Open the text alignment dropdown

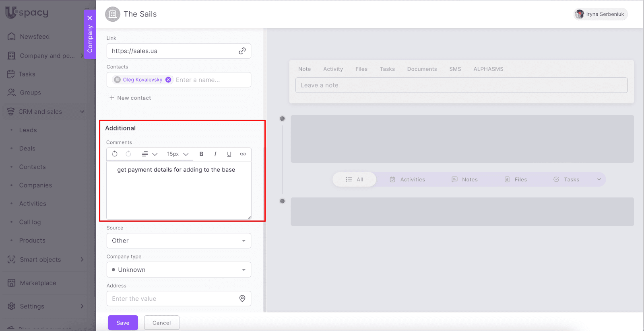(x=149, y=154)
